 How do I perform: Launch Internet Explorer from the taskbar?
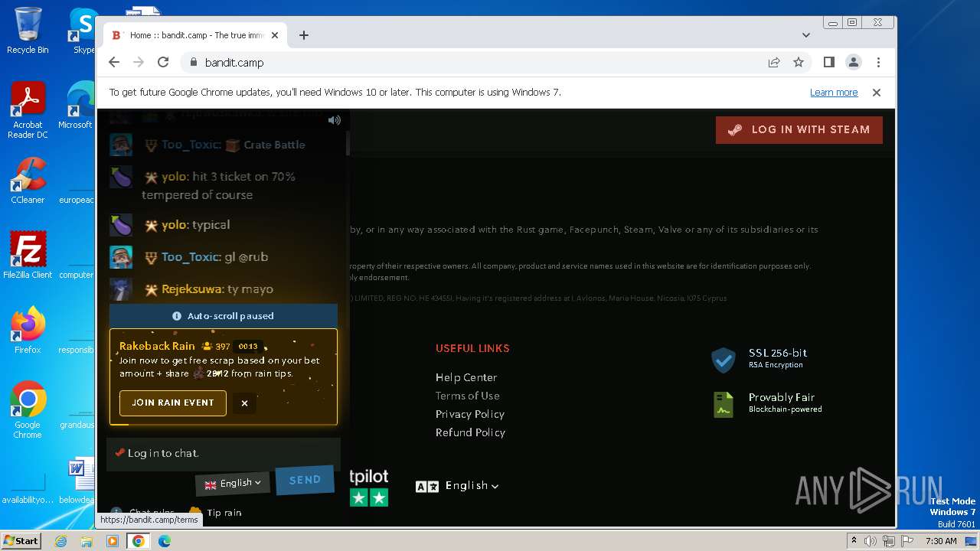pos(60,541)
